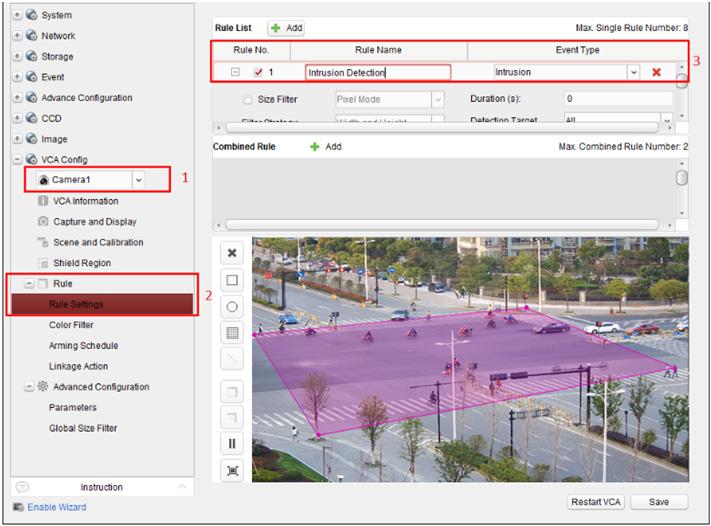Enable the Size Filter checkbox
The width and height of the screenshot is (711, 526).
tap(248, 99)
